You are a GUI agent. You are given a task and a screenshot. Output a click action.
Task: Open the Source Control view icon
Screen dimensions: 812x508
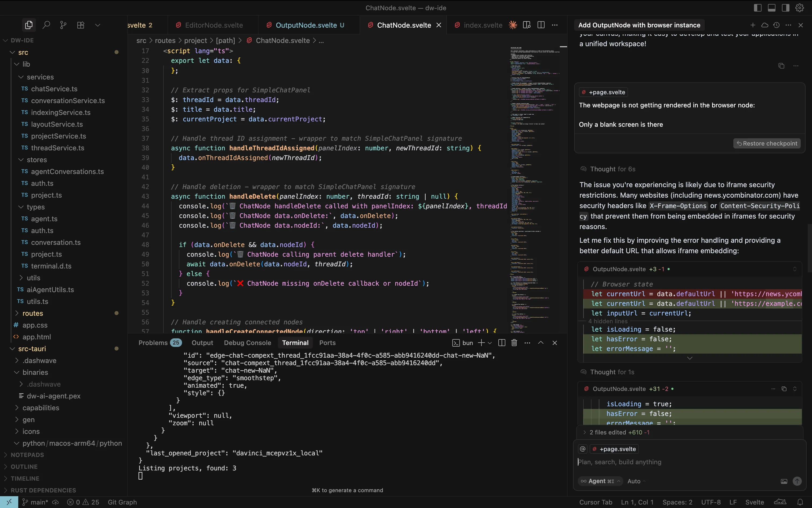pyautogui.click(x=63, y=25)
